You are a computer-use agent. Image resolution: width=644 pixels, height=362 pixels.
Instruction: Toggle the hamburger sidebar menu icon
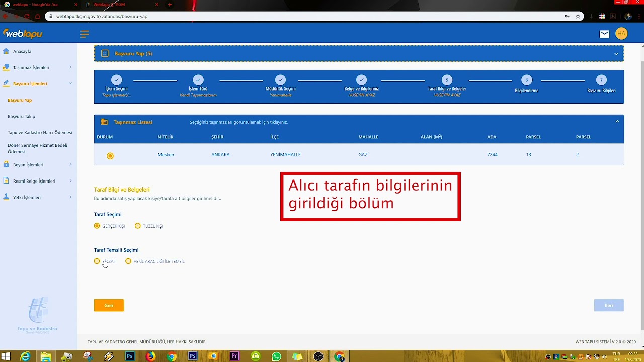pos(85,34)
